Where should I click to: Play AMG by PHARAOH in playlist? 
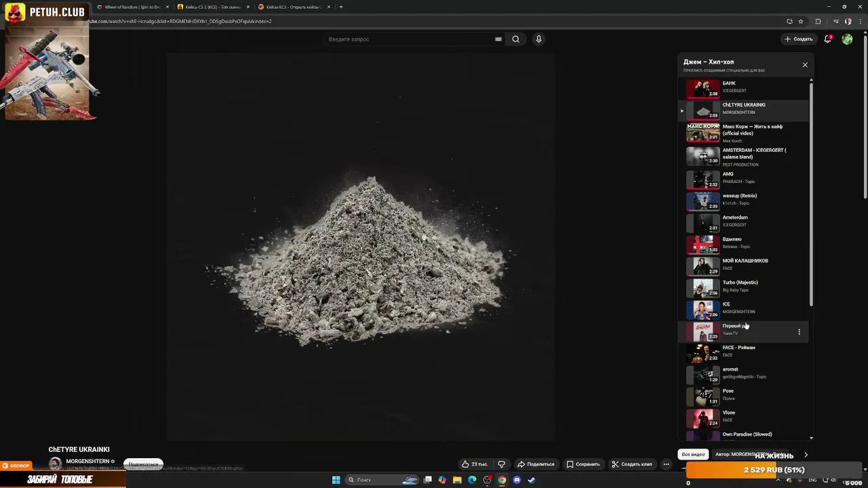pos(744,180)
